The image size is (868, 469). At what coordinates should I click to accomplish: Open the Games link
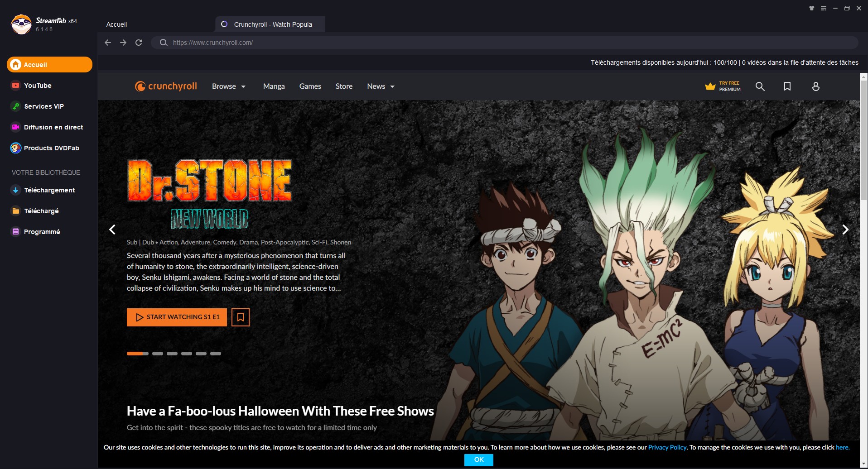point(310,86)
